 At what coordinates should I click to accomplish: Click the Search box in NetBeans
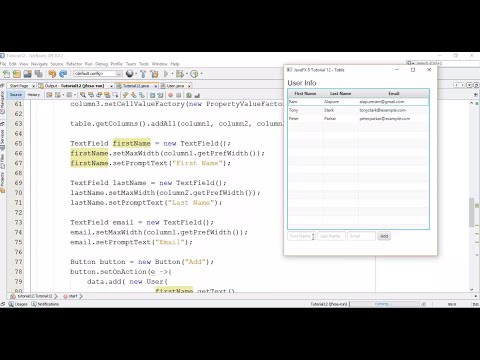point(442,63)
